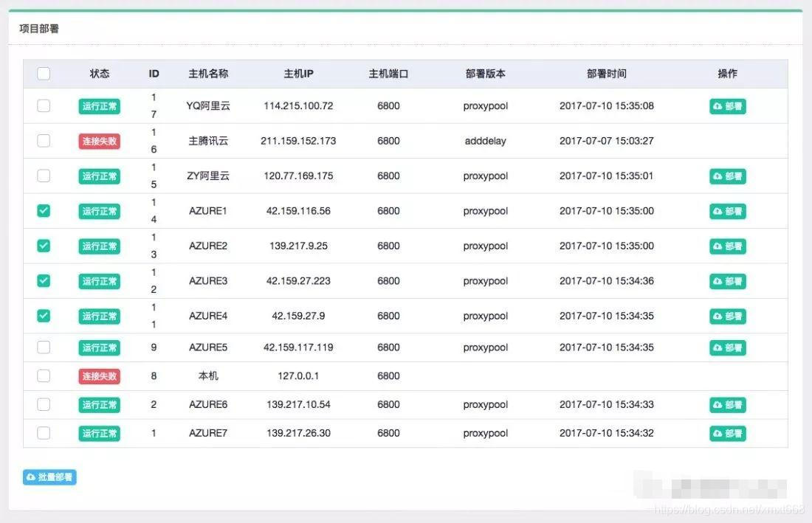Viewport: 812px width, 523px height.
Task: Check the YQ阿里云 row checkbox
Action: tap(44, 105)
